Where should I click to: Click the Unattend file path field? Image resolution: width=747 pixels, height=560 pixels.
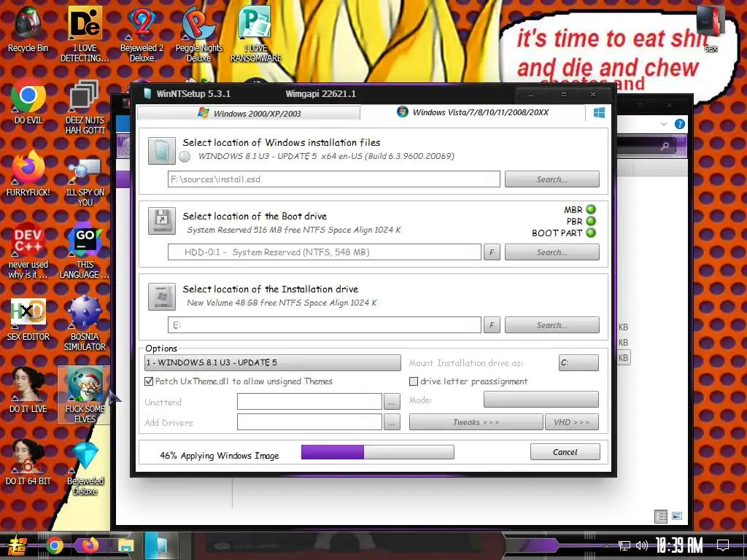coord(309,402)
